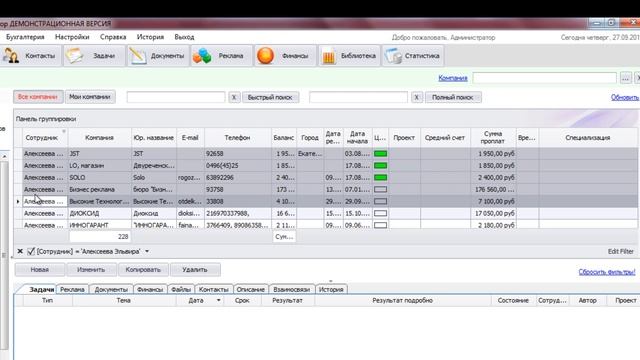Focus the full search input field
Image resolution: width=640 pixels, height=360 pixels.
coord(358,98)
